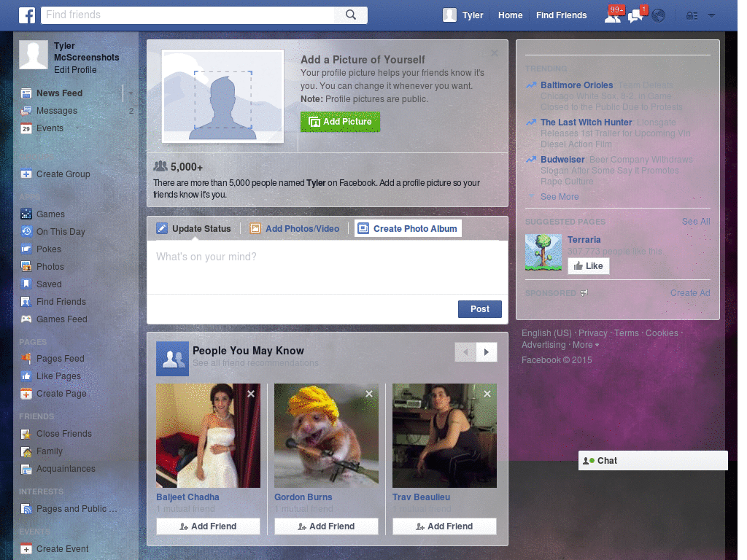Dismiss Baljeet Chadha suggestion

coord(251,394)
